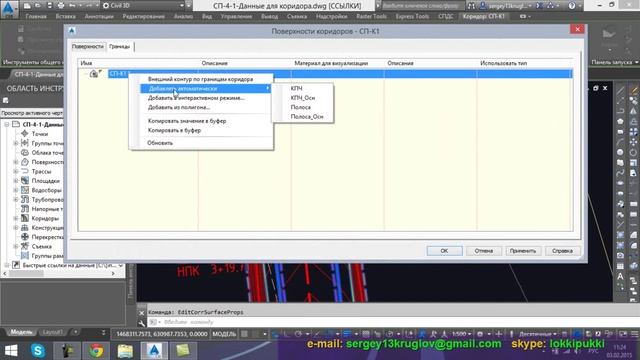The height and width of the screenshot is (360, 640).
Task: Click the Применить button
Action: (x=523, y=251)
